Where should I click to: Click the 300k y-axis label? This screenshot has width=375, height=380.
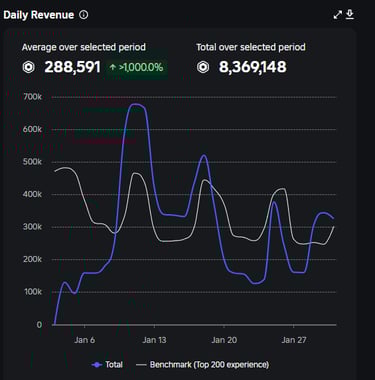coord(33,227)
